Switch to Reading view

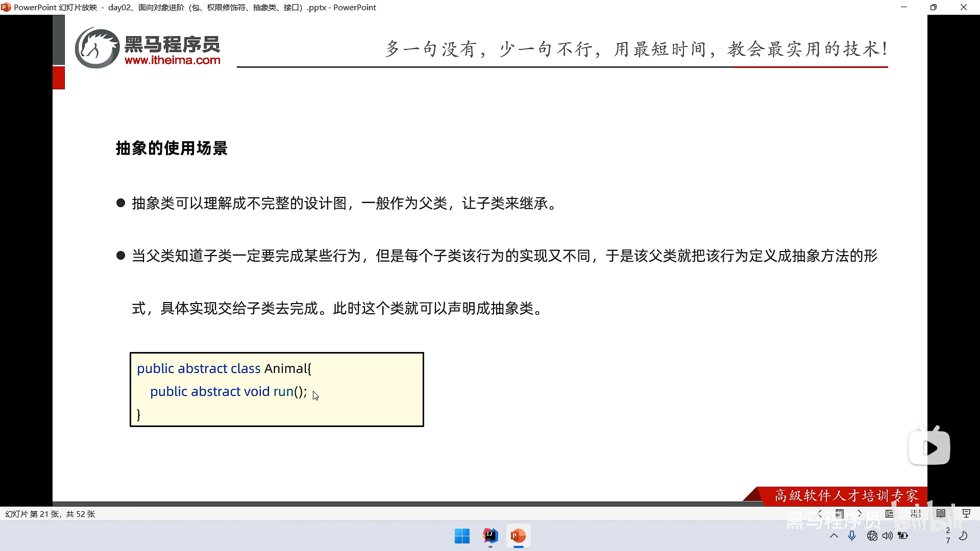(x=941, y=514)
